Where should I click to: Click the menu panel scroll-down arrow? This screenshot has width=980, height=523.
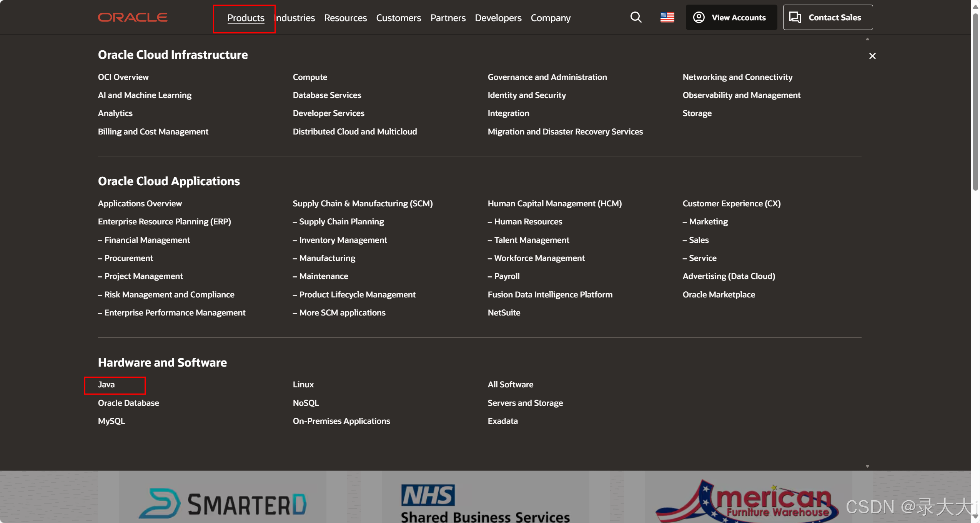[x=867, y=466]
